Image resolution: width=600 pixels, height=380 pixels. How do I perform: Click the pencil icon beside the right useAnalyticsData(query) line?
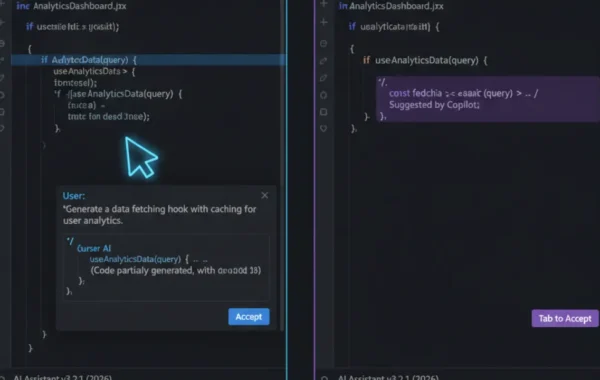point(324,60)
